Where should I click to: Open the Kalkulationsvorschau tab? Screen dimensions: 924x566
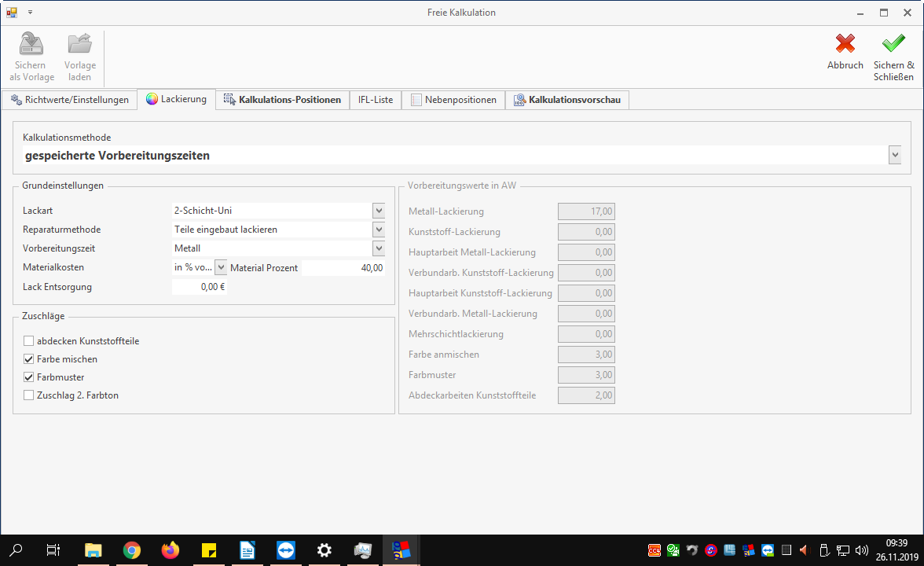click(567, 100)
